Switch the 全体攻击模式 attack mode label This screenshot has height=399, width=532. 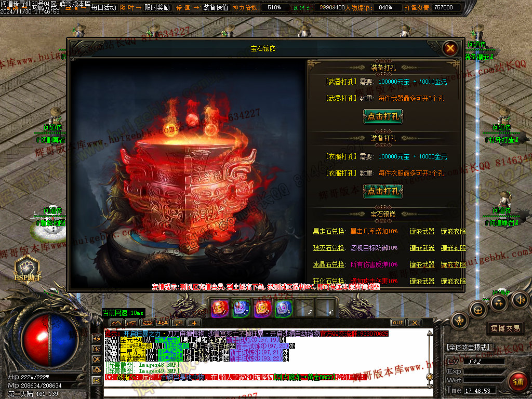pyautogui.click(x=468, y=347)
